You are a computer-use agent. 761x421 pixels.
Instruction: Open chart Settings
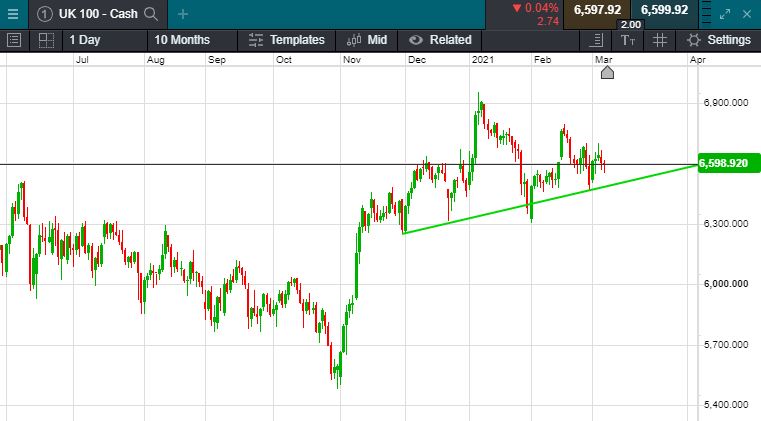click(x=719, y=40)
